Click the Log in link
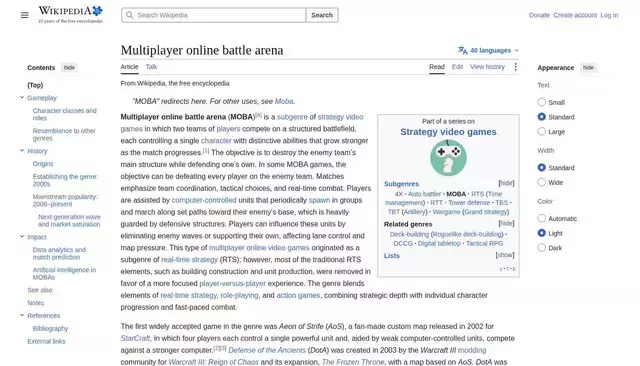The height and width of the screenshot is (366, 640). (x=609, y=15)
